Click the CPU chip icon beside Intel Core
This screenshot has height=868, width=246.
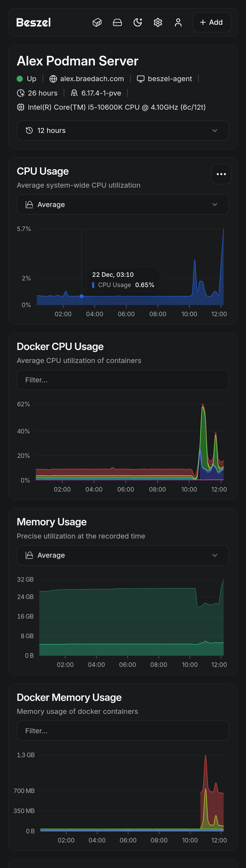click(21, 107)
